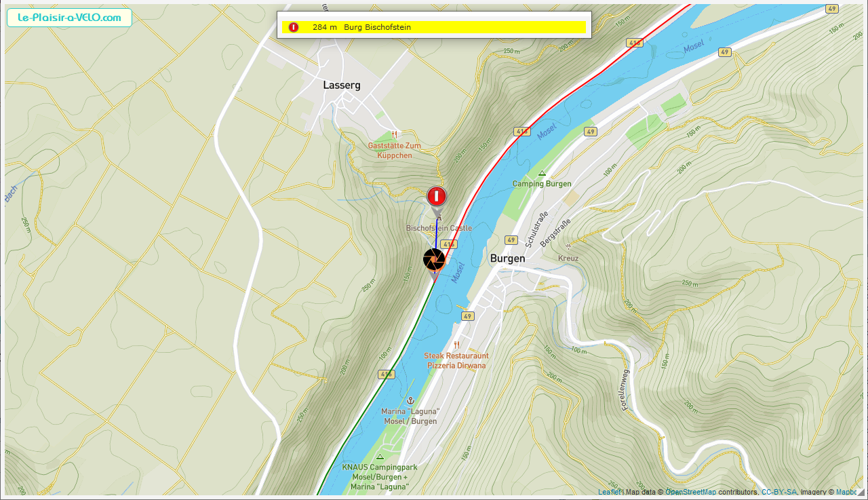The image size is (868, 500).
Task: Click the KNAUS Campingpark tent icon
Action: [x=379, y=457]
